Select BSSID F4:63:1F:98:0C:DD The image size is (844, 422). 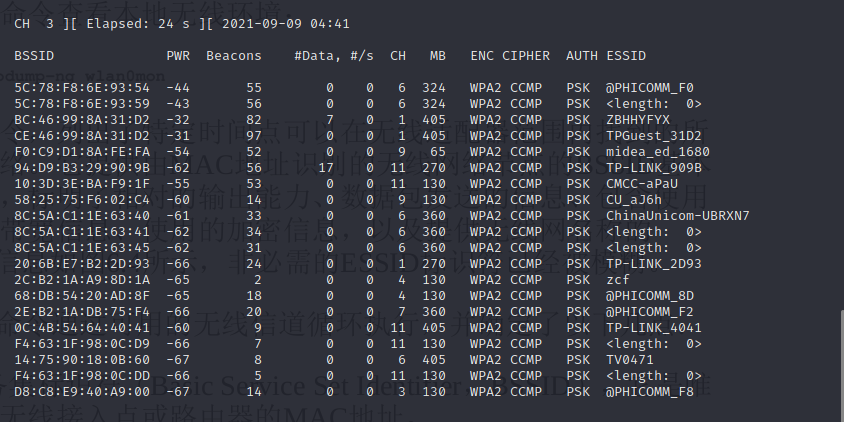[82, 376]
